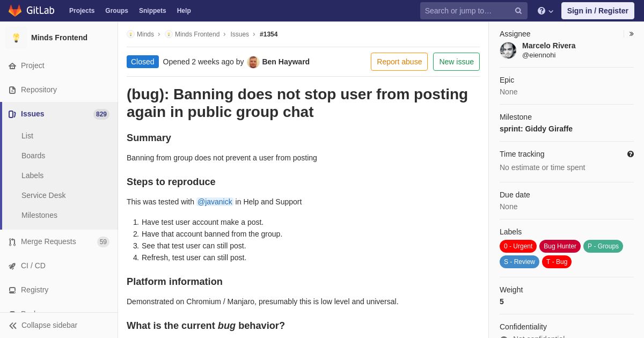644x338 pixels.
Task: Click the Report abuse button
Action: [399, 62]
